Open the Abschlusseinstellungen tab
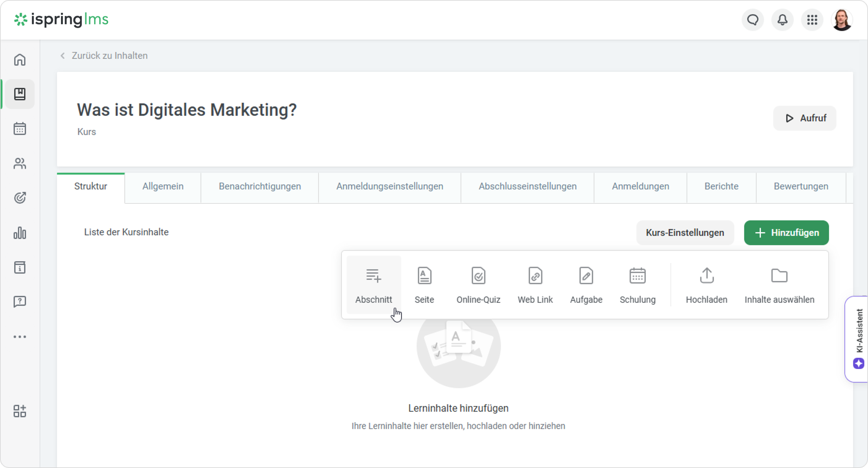 point(527,186)
